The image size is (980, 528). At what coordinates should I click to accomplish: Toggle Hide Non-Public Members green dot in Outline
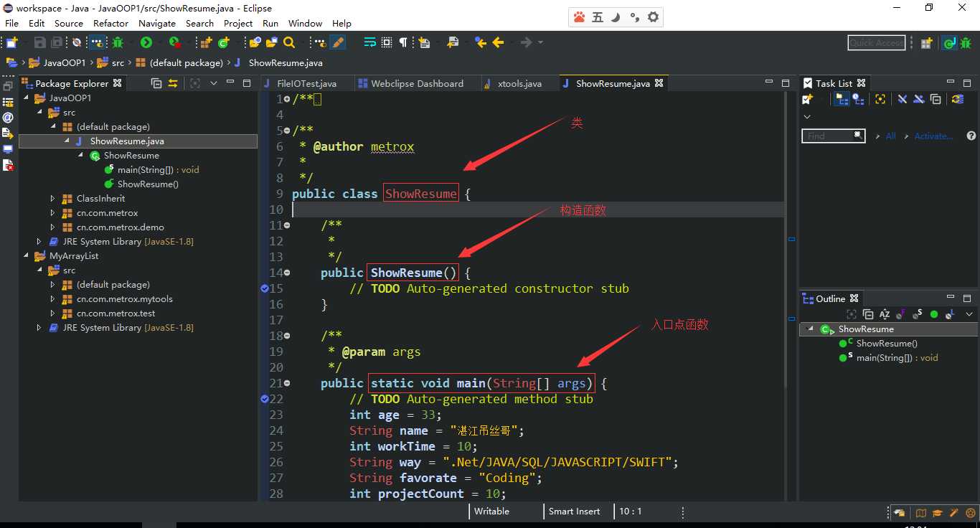934,314
